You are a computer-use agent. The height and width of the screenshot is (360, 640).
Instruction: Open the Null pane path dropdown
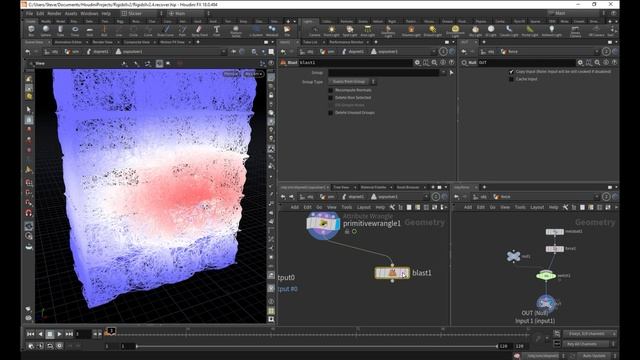click(597, 52)
